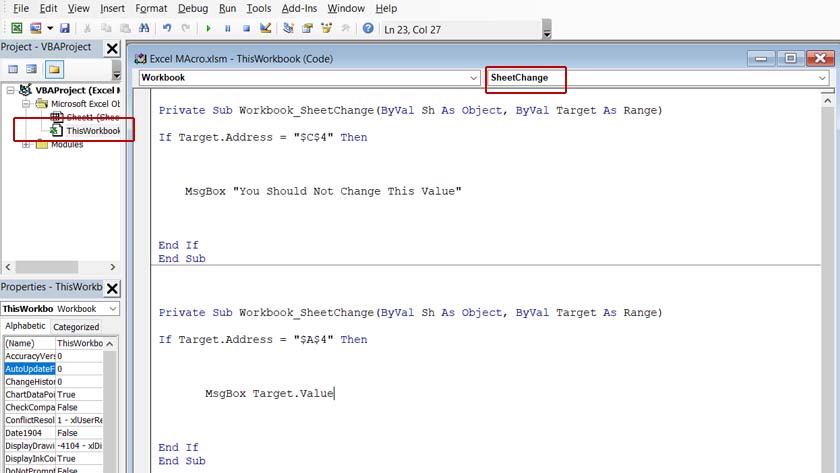Image resolution: width=840 pixels, height=473 pixels.
Task: Click the View Microsoft Excel icon
Action: pos(17,28)
